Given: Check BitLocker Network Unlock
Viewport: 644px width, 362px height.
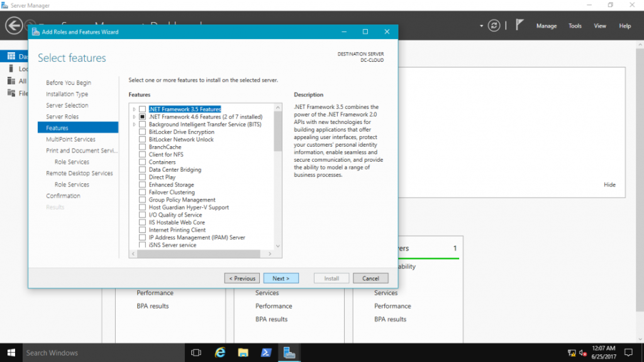Looking at the screenshot, I should 142,140.
